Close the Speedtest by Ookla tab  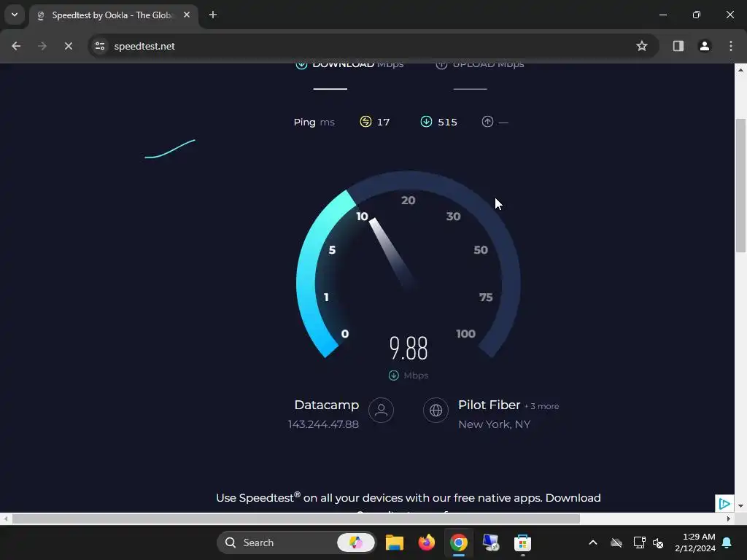click(x=187, y=15)
